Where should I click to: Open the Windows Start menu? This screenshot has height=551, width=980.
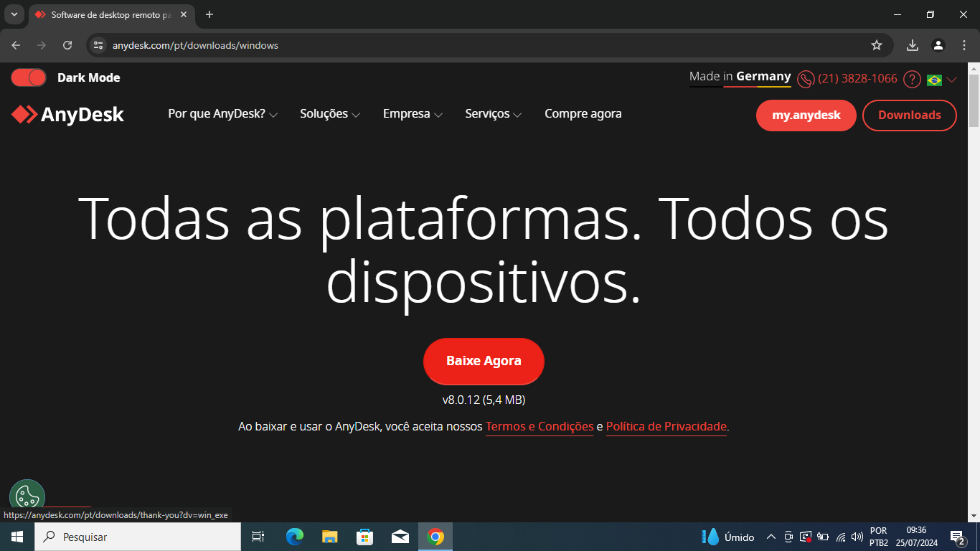(17, 537)
